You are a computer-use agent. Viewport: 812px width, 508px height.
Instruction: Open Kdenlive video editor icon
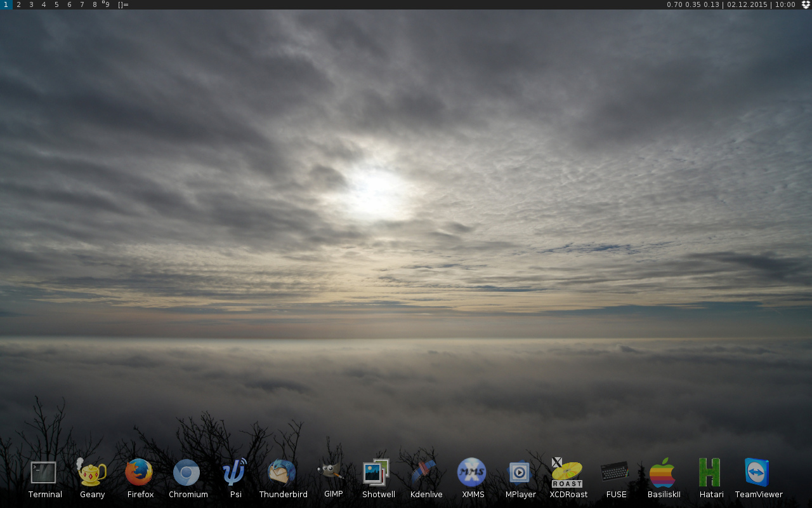(x=424, y=472)
